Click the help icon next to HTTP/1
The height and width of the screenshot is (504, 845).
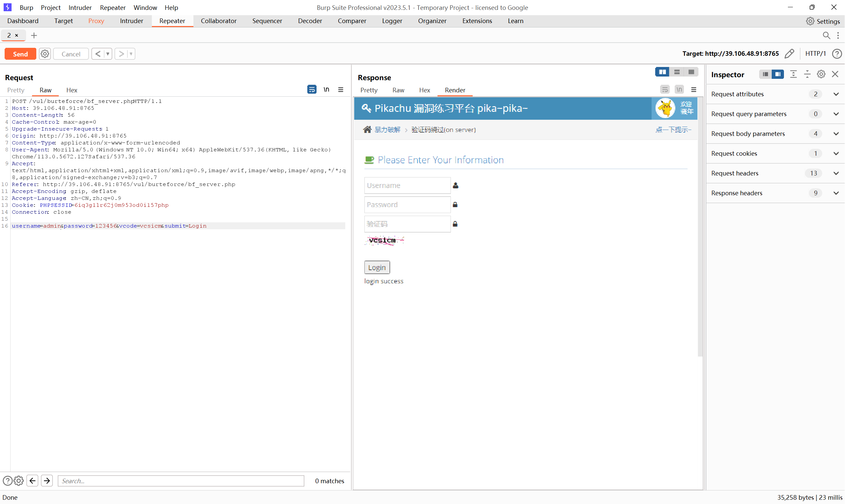(x=836, y=54)
